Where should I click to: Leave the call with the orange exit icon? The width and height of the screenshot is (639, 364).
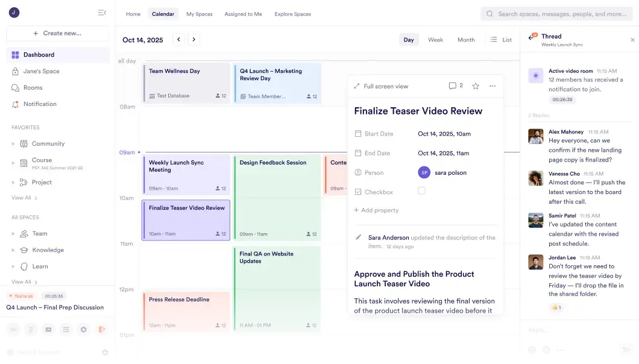pyautogui.click(x=101, y=330)
